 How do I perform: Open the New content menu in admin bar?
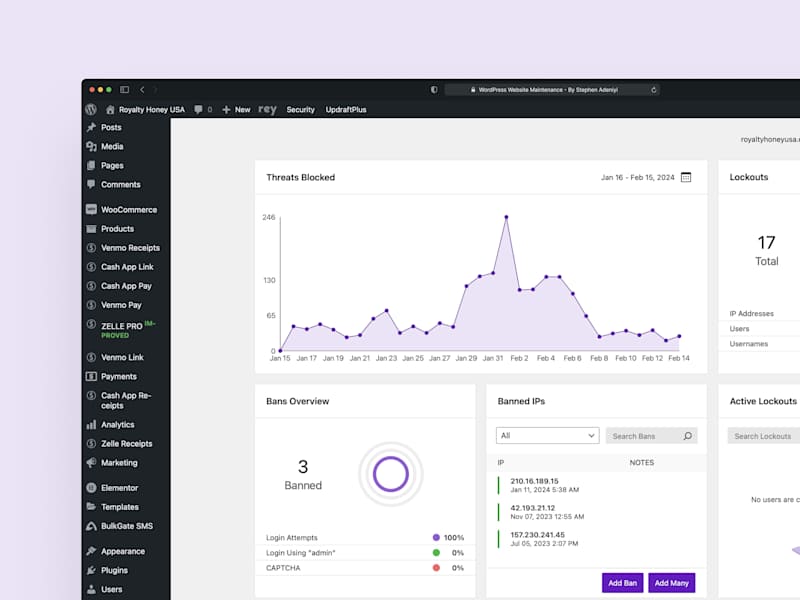(x=236, y=110)
